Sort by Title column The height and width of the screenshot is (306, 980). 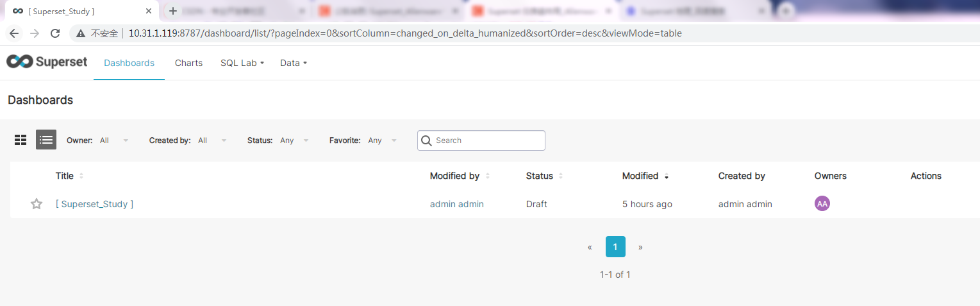pyautogui.click(x=81, y=176)
